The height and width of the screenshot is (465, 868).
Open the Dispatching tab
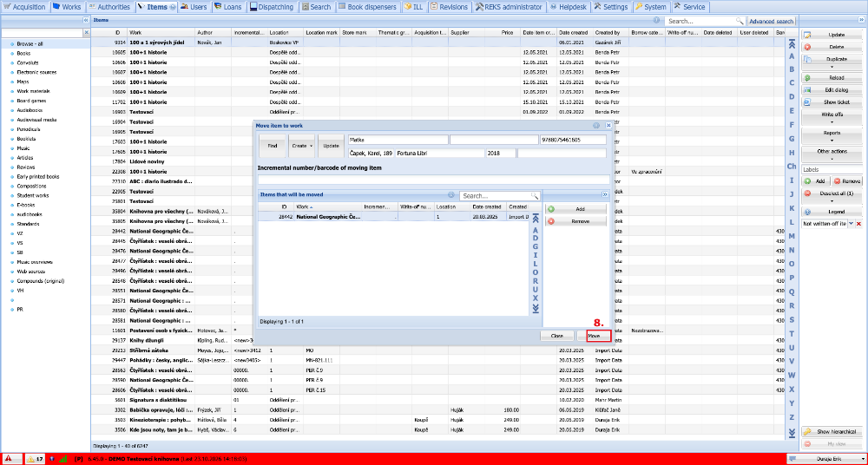(x=273, y=7)
